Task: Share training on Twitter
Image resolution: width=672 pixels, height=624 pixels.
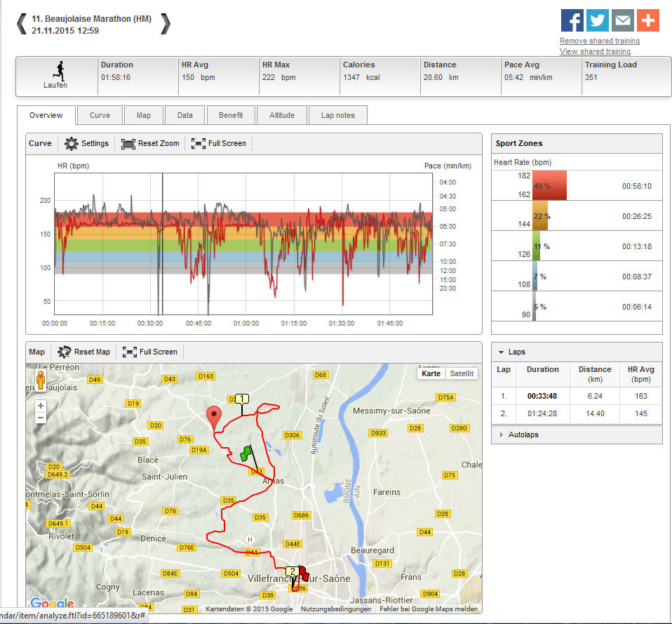Action: [x=597, y=20]
